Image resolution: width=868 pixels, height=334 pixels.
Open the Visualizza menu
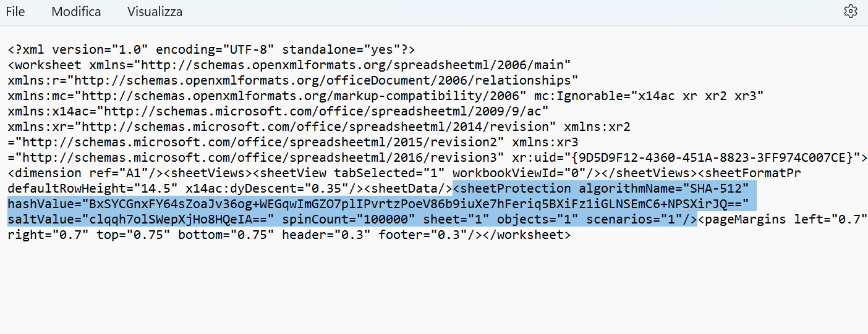click(155, 12)
